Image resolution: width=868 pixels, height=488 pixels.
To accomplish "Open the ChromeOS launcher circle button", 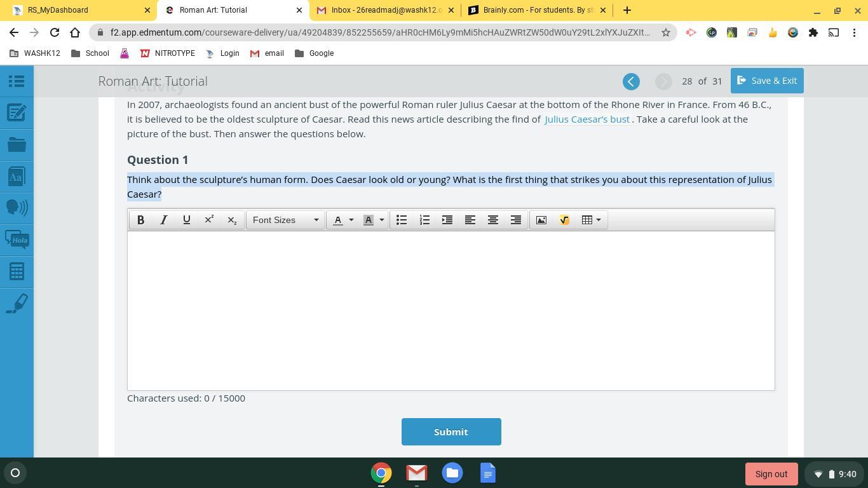I will click(15, 473).
